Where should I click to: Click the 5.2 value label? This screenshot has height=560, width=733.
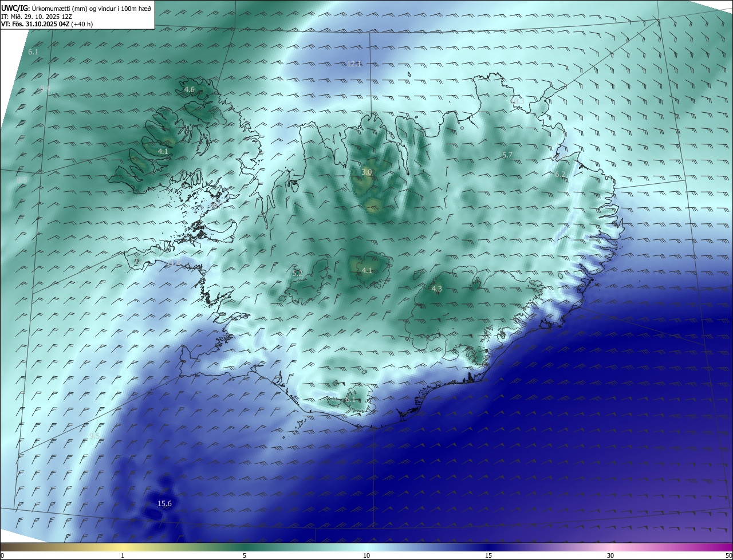point(298,274)
